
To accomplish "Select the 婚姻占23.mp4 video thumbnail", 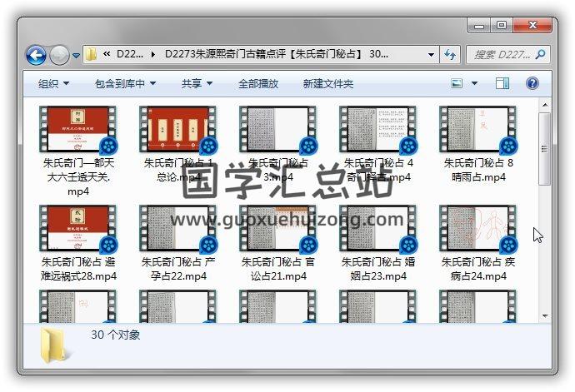I will [378, 229].
